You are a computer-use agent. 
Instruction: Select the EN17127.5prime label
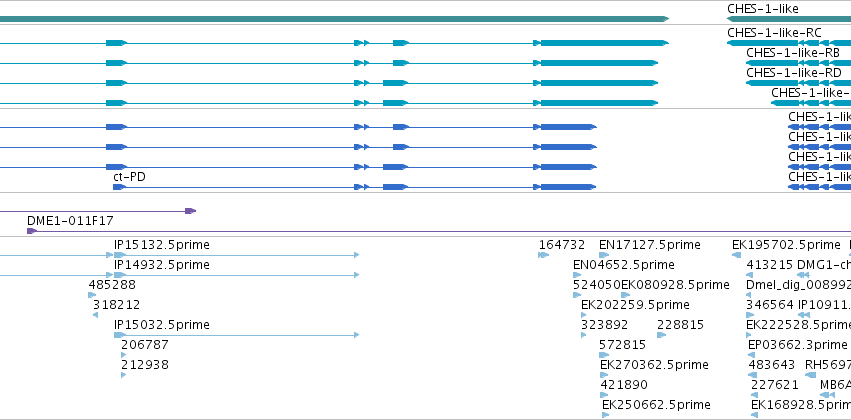pos(650,245)
